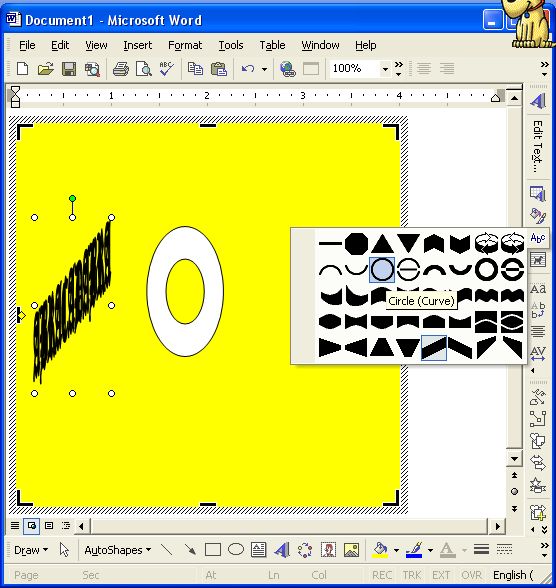556x588 pixels.
Task: Toggle WordArt Vertical Text
Action: (x=538, y=310)
